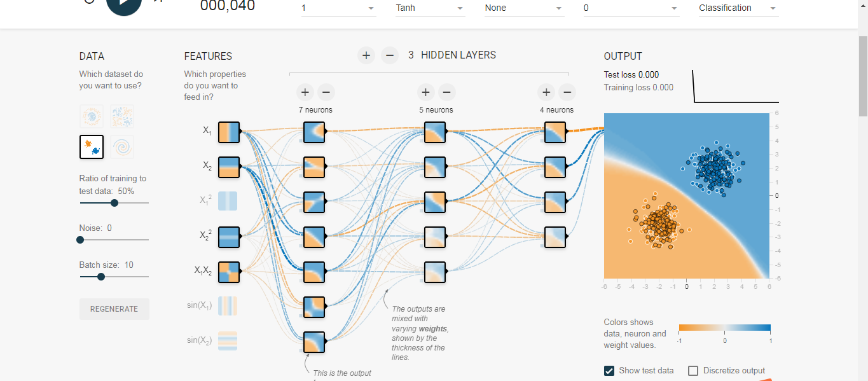The height and width of the screenshot is (381, 868).
Task: Select the spiral dataset thumbnail
Action: pyautogui.click(x=122, y=147)
